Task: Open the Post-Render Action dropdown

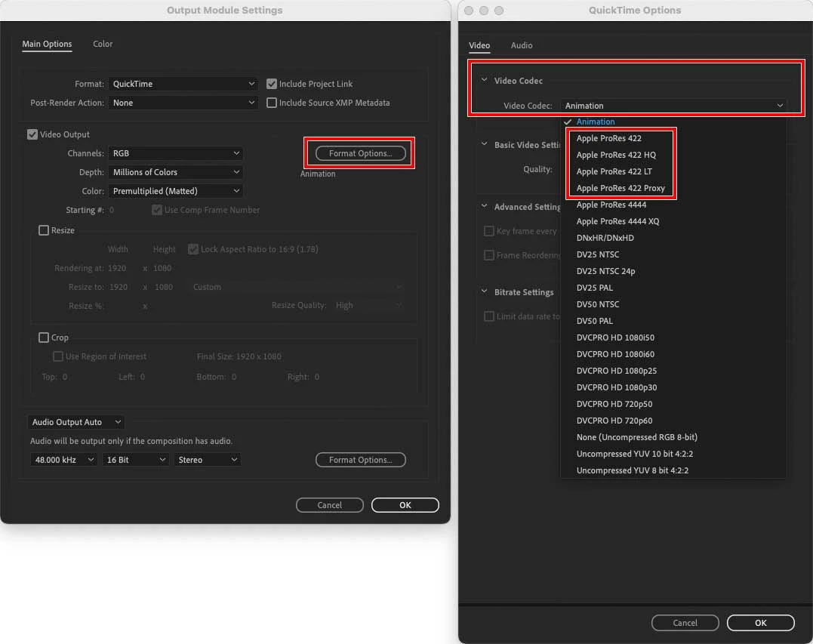Action: tap(183, 103)
